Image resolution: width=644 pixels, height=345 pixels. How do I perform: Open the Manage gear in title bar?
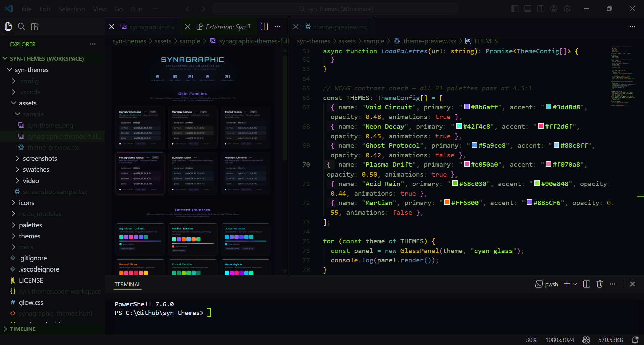567,9
